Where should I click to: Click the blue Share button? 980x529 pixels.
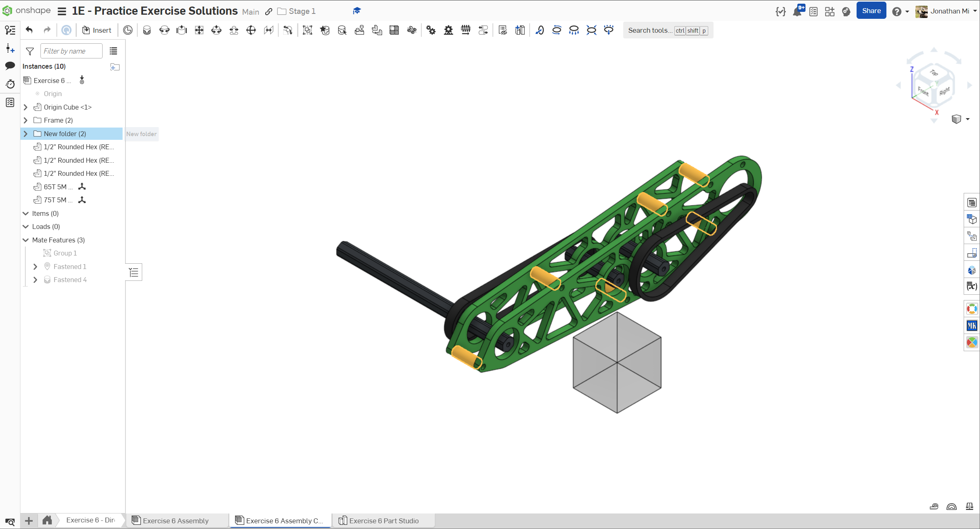click(871, 11)
